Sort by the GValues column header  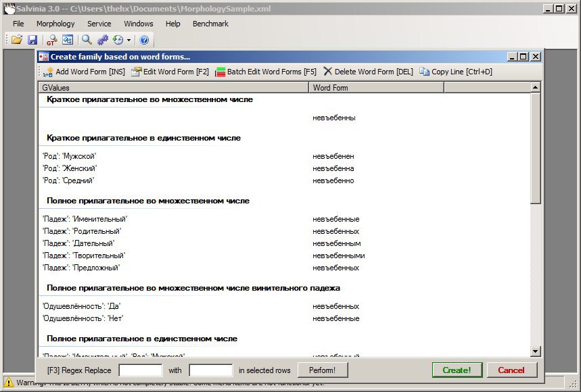pos(174,88)
